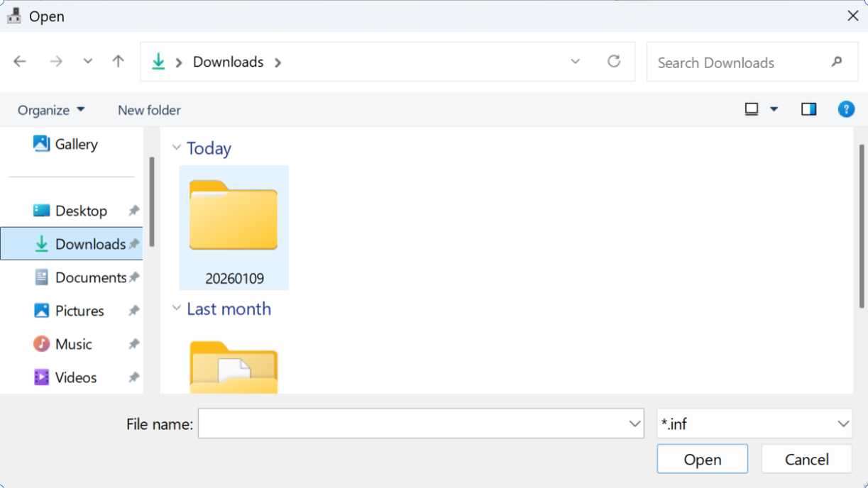Click the change view layout icon
The width and height of the screenshot is (868, 488).
(x=752, y=109)
